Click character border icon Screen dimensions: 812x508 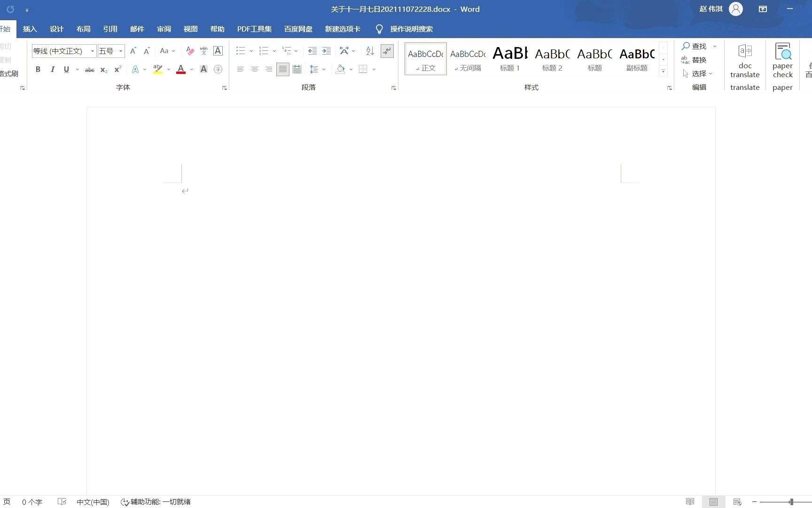coord(218,51)
